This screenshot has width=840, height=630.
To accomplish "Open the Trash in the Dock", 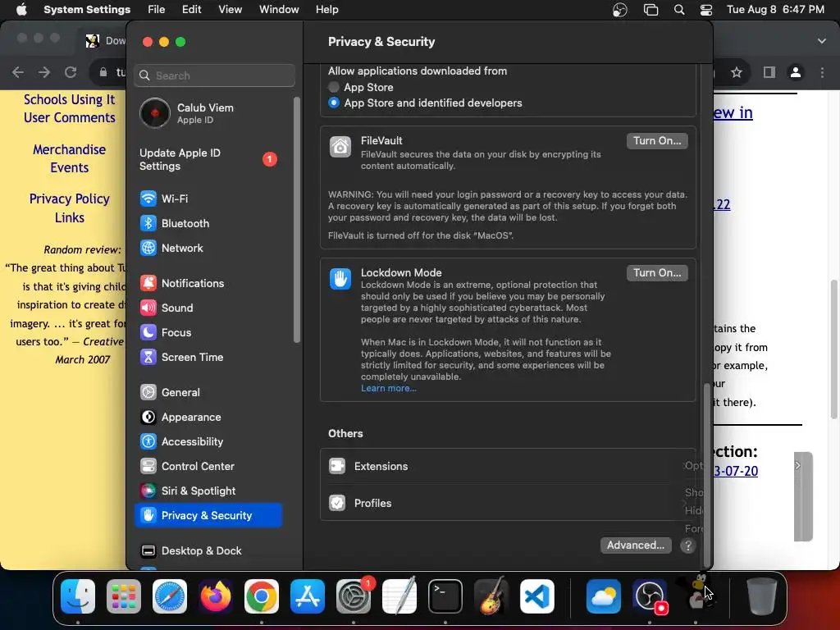I will 762,596.
